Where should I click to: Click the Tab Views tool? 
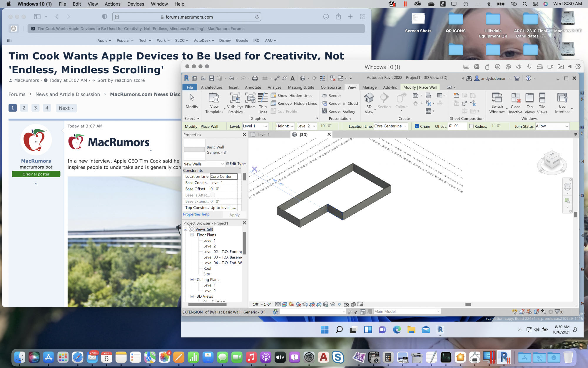click(529, 103)
